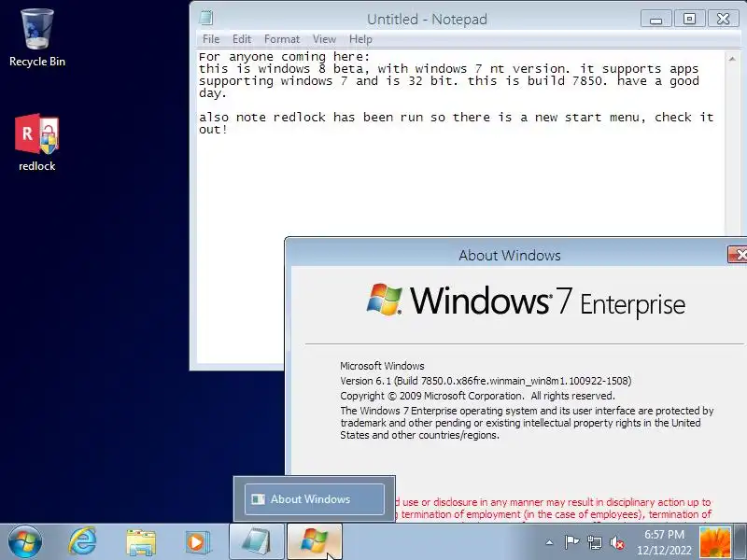The image size is (747, 560).
Task: Click the Version 6.1 build text
Action: (486, 381)
